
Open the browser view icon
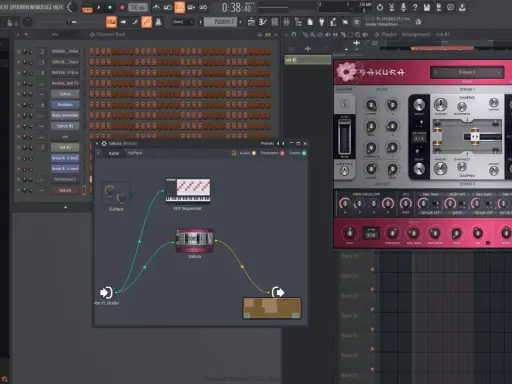[298, 22]
